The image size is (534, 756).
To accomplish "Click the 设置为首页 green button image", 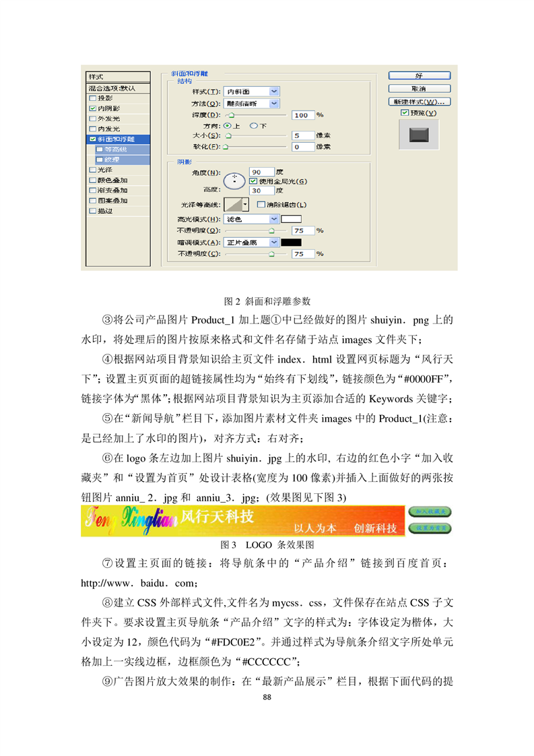I will pyautogui.click(x=430, y=528).
